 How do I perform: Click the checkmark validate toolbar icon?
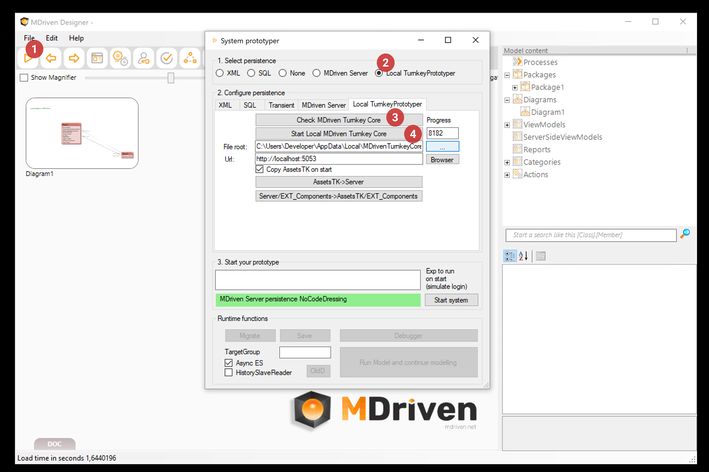coord(166,58)
